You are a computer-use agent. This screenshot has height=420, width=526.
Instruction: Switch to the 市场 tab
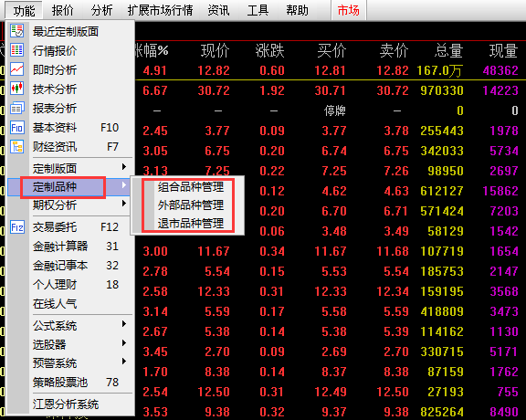click(x=348, y=10)
